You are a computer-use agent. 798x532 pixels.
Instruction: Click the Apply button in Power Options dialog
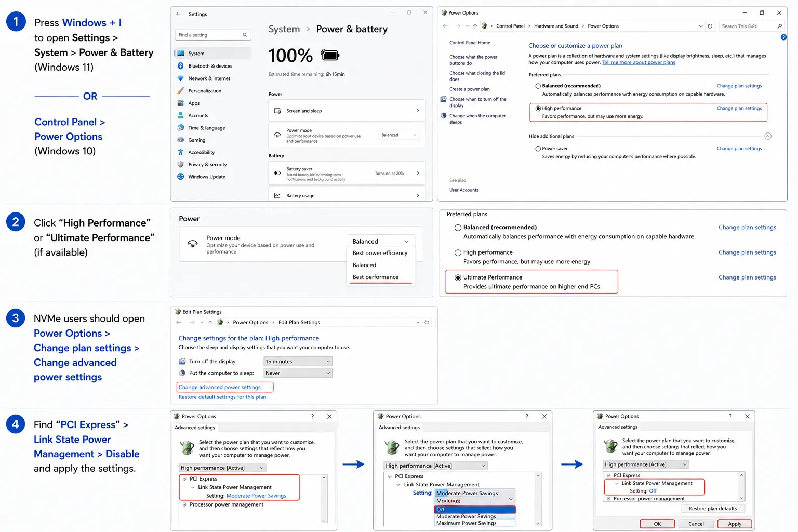click(x=735, y=524)
